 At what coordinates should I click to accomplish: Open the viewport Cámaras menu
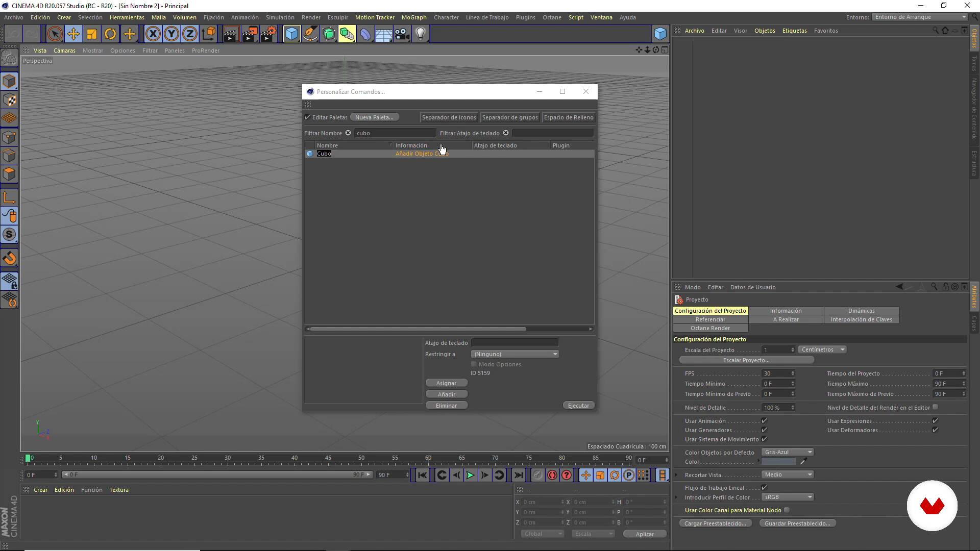(x=64, y=51)
